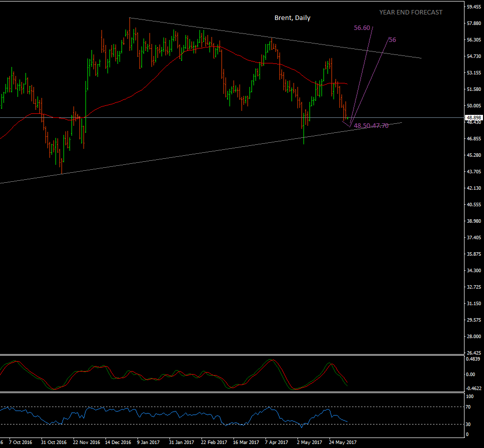Viewport: 484px width, 448px height.
Task: Select the -0.4622 oscillator scale value
Action: (473, 388)
